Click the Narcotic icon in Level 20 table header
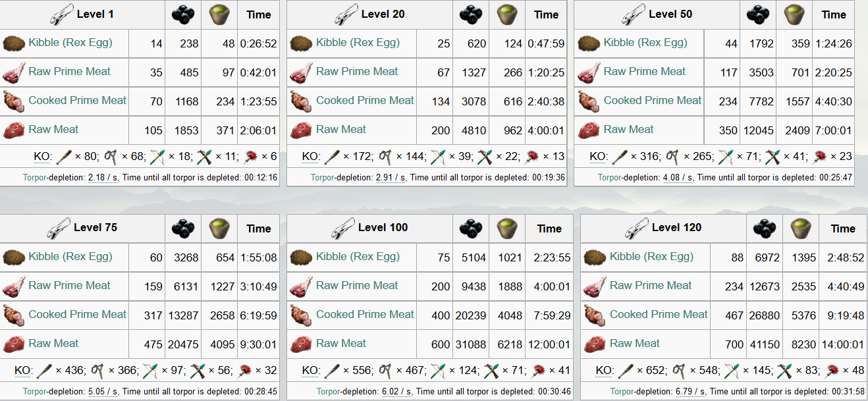Viewport: 868px width, 401px height. pos(506,14)
